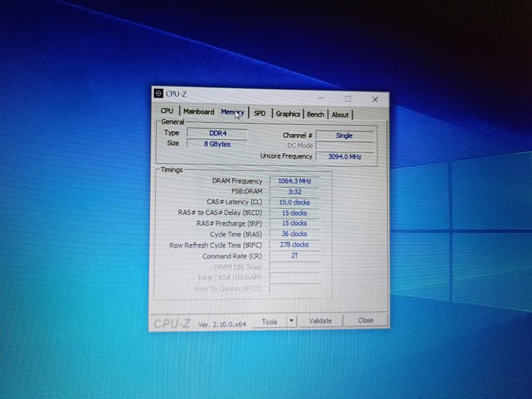The height and width of the screenshot is (399, 532).
Task: Click the Single channel value
Action: point(344,136)
